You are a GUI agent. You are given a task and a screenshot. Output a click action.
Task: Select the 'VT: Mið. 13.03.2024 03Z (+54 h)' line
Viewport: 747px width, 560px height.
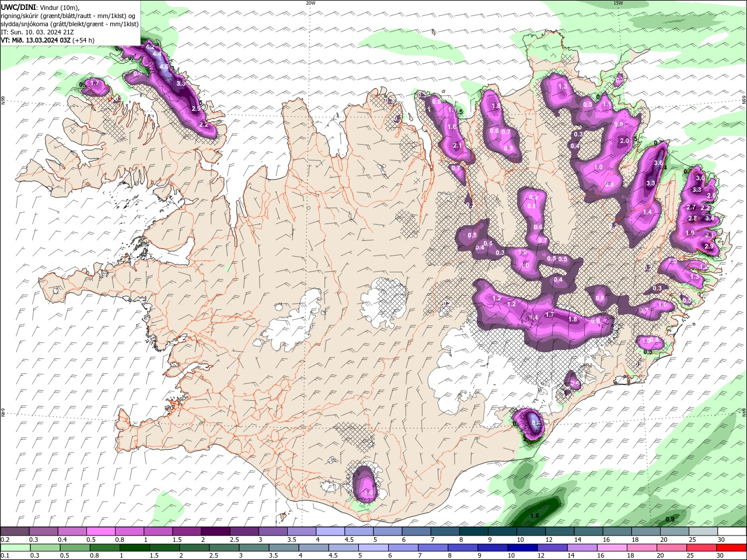(47, 40)
